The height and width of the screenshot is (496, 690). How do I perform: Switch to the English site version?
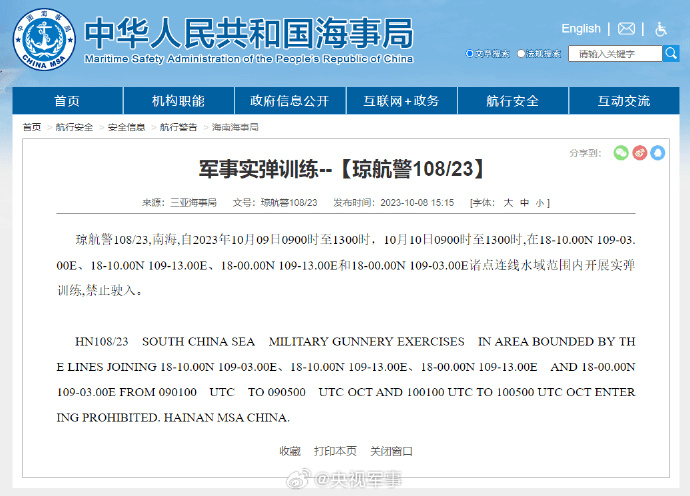[x=581, y=29]
